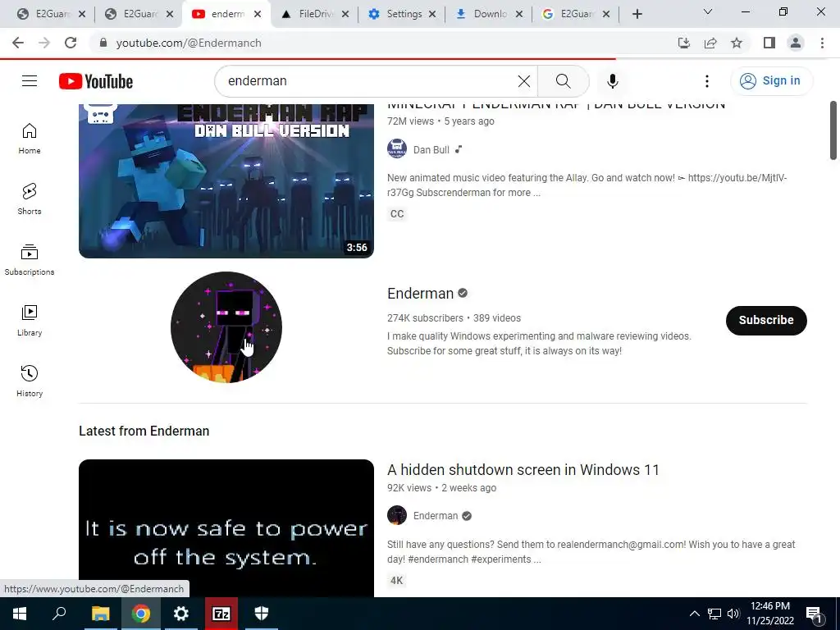Open Windows taskbar search
840x630 pixels.
(59, 614)
